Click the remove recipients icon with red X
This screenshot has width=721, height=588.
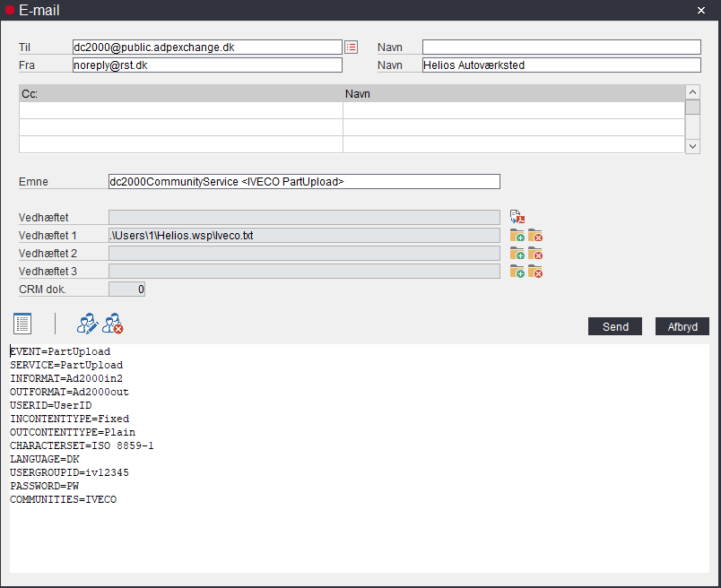point(113,324)
